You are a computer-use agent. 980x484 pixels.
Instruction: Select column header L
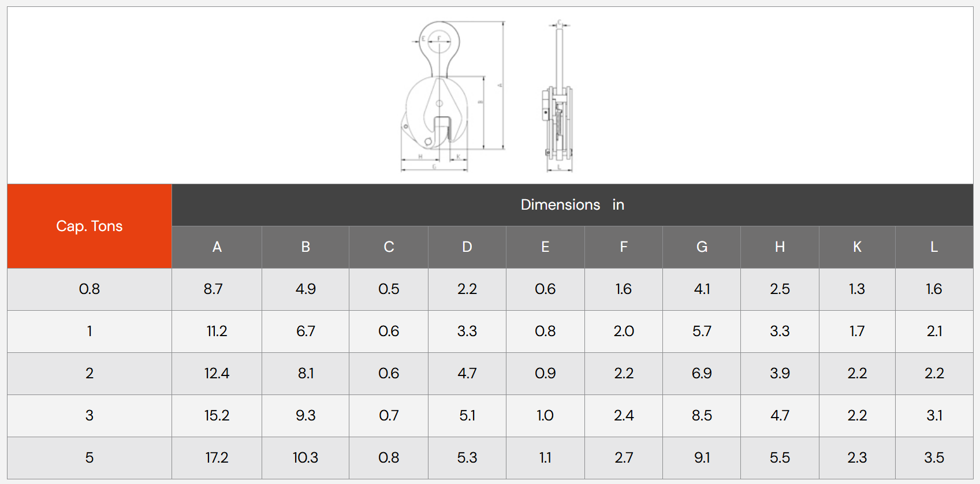click(934, 247)
